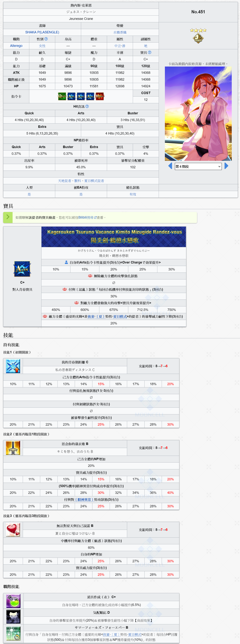Open the 夏日模式 link in Noble Phantasm effect

(x=120, y=317)
